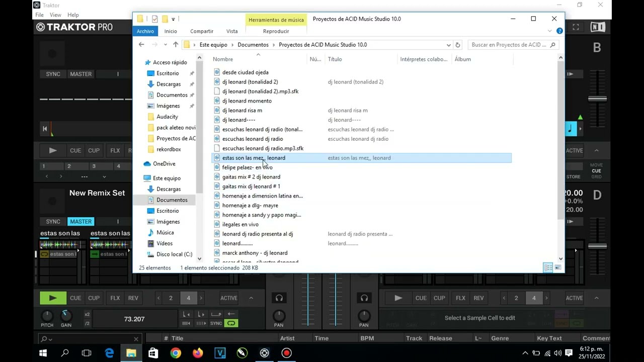The height and width of the screenshot is (362, 644).
Task: Show hidden system tray icons
Action: [525, 353]
